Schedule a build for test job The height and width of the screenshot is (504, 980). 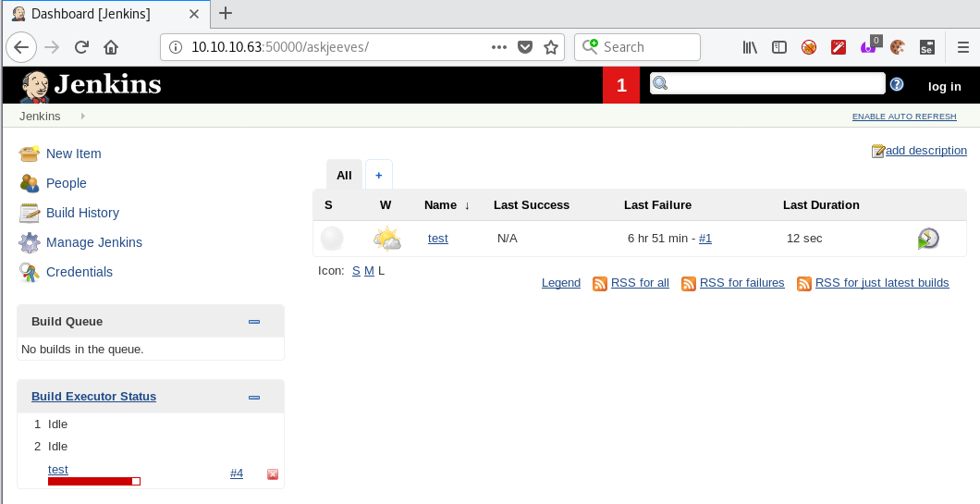928,239
